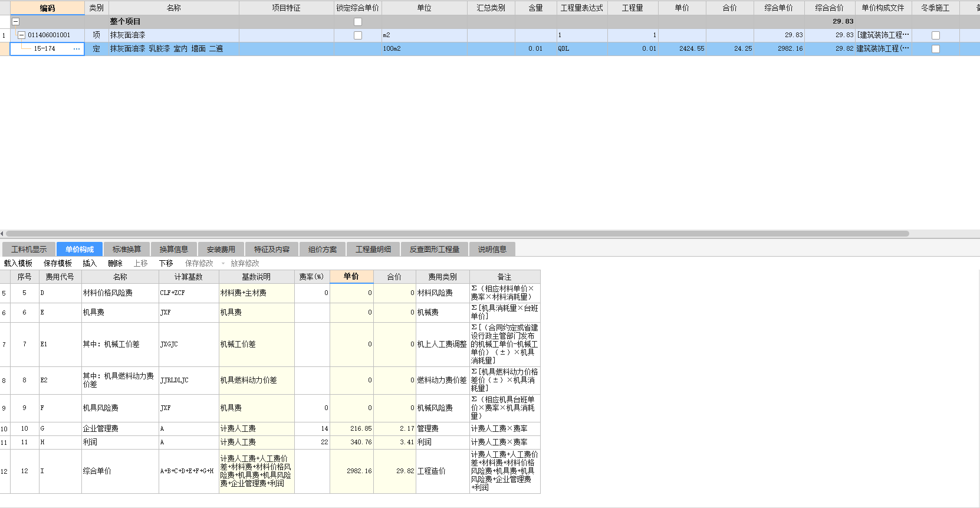Click the JXGJC calculation base cell

(189, 345)
